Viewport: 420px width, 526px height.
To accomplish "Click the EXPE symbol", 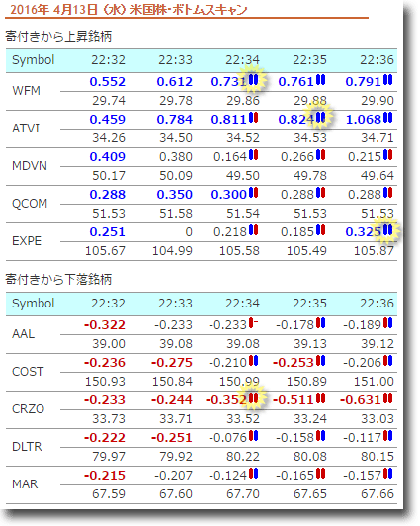I will pos(27,241).
